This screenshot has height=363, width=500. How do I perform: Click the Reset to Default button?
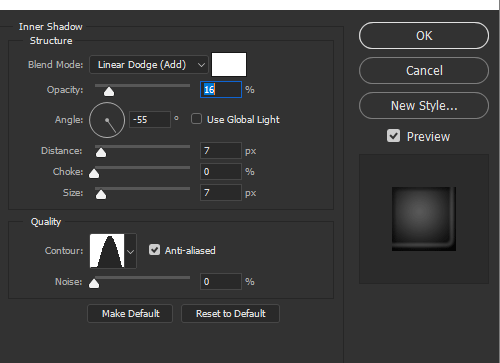[x=230, y=313]
